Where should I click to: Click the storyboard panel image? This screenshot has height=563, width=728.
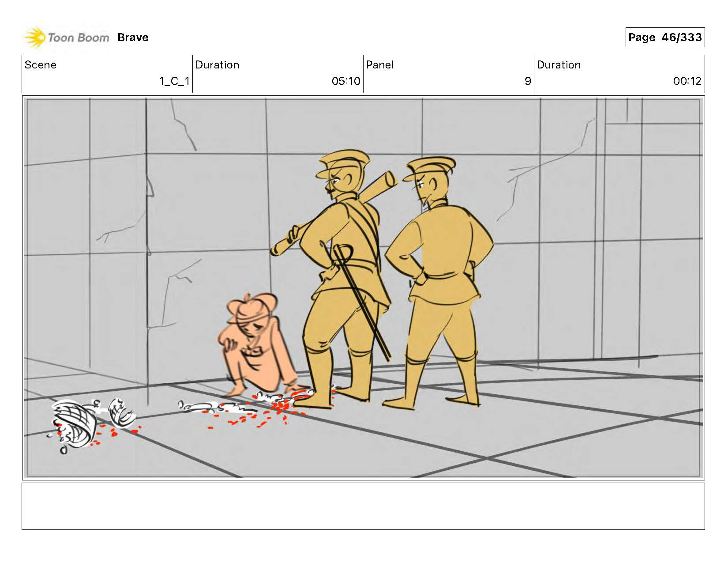pos(363,288)
